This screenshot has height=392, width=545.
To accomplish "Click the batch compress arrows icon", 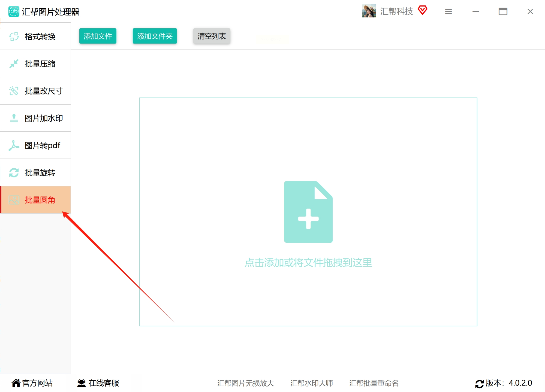I will pos(14,64).
